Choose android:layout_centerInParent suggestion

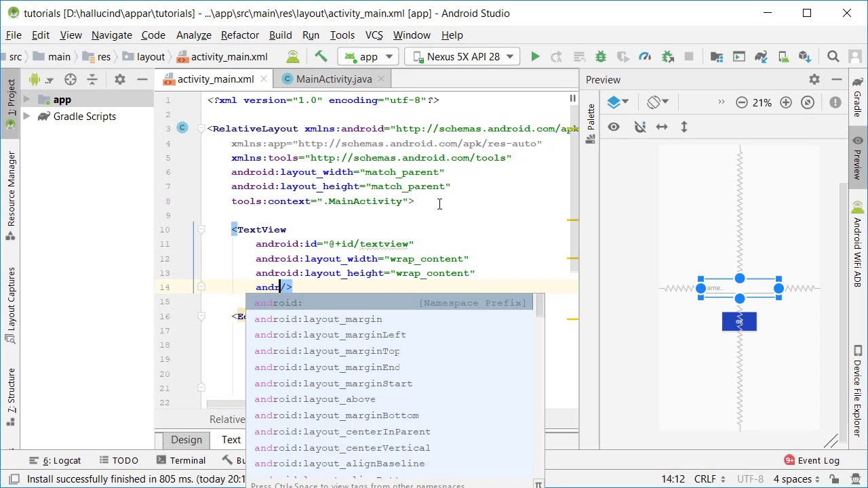pos(391,432)
